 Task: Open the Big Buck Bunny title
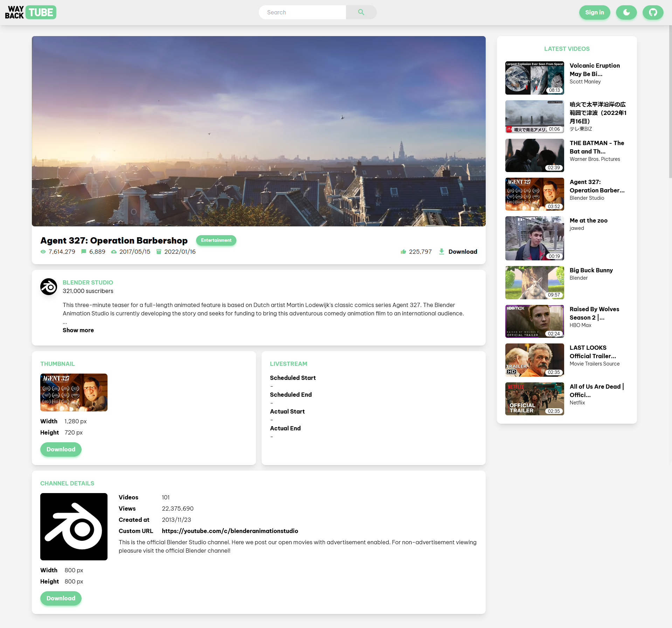tap(591, 270)
